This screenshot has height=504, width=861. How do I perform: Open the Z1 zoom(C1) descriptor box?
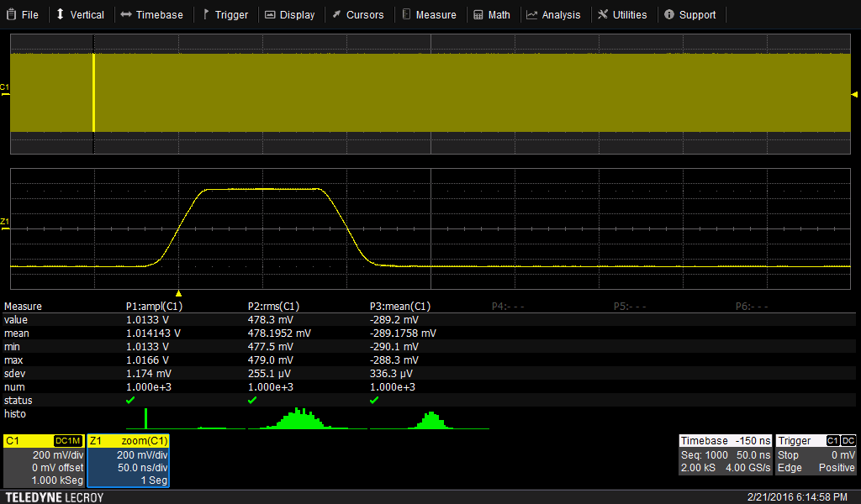coord(129,460)
